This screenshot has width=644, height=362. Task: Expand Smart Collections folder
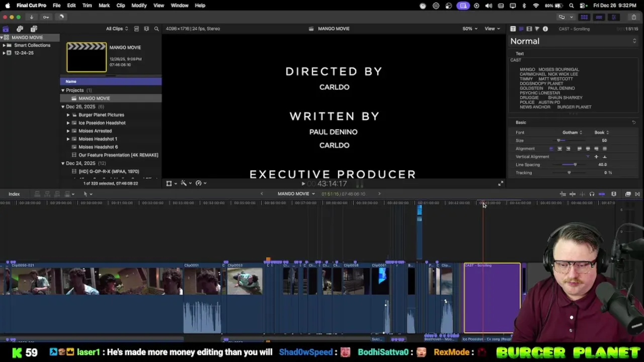[4, 45]
